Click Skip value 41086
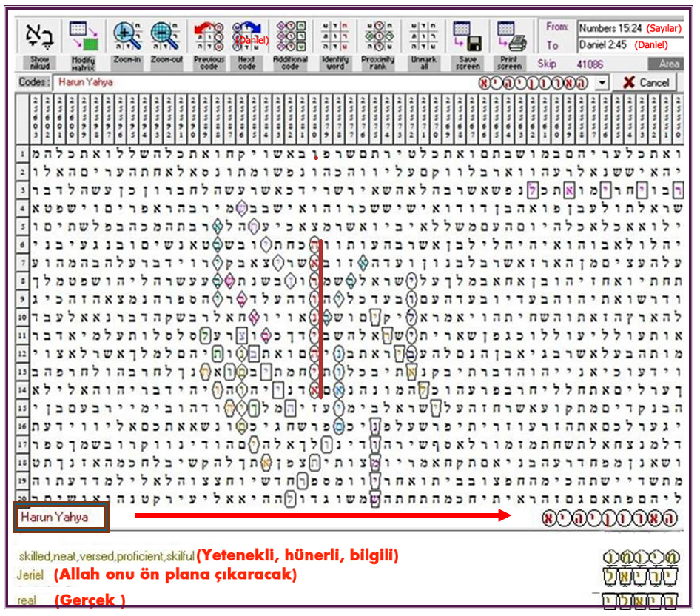This screenshot has height=616, width=700. 589,64
